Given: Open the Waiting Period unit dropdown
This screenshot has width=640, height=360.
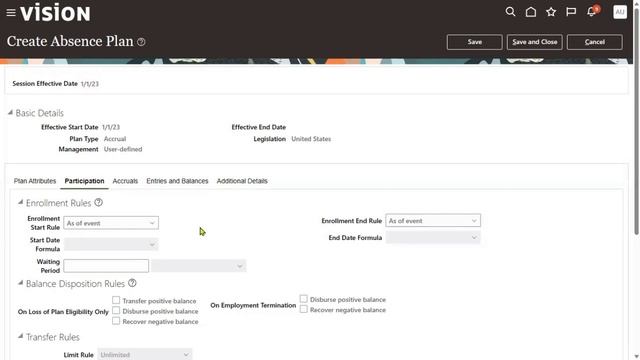Looking at the screenshot, I should tap(198, 266).
